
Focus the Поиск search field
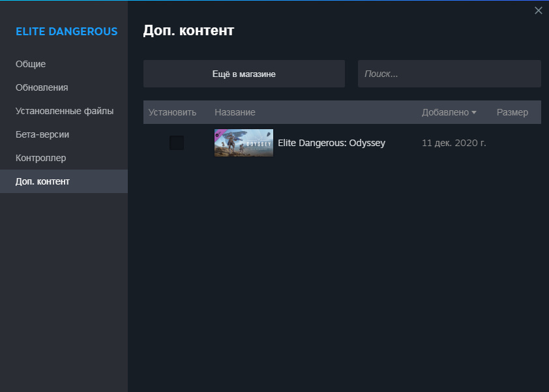coord(449,74)
